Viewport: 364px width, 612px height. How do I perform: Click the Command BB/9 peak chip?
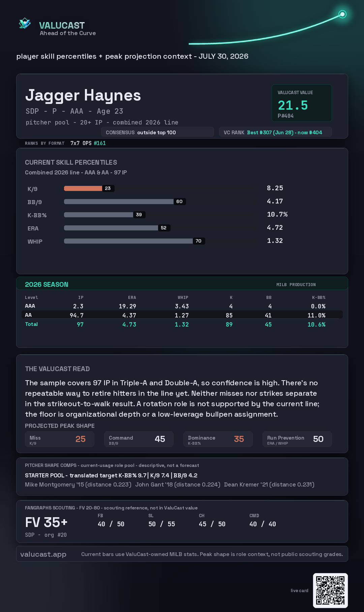139,439
